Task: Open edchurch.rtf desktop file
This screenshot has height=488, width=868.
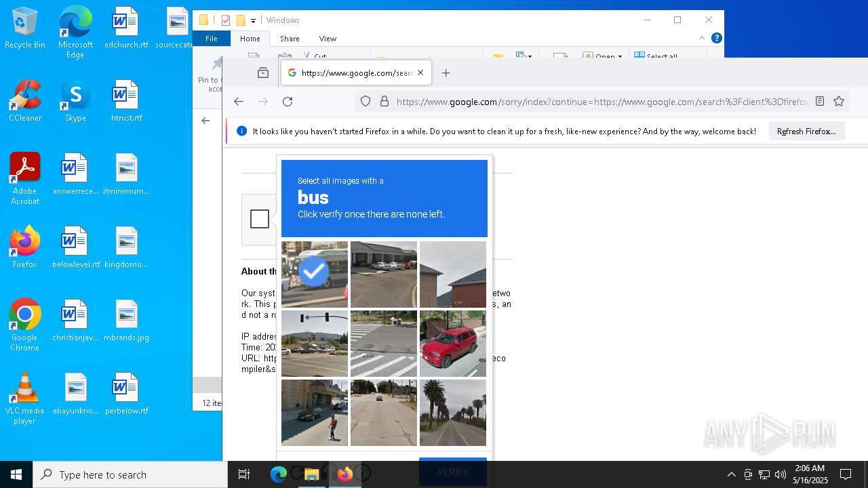Action: tap(126, 28)
